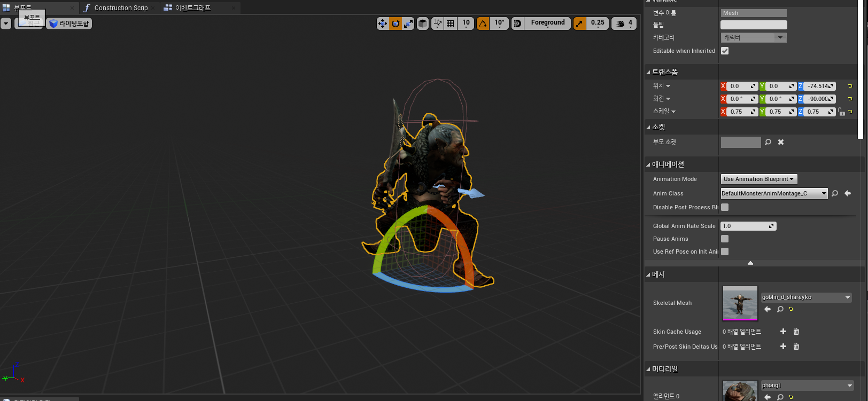This screenshot has height=401, width=868.
Task: Use selected asset arrow for Anim Class
Action: click(x=848, y=193)
